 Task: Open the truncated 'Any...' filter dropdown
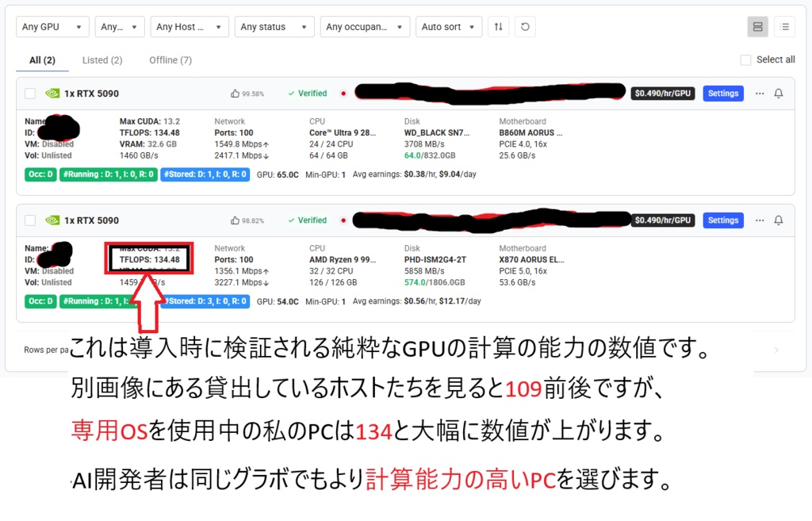(120, 27)
